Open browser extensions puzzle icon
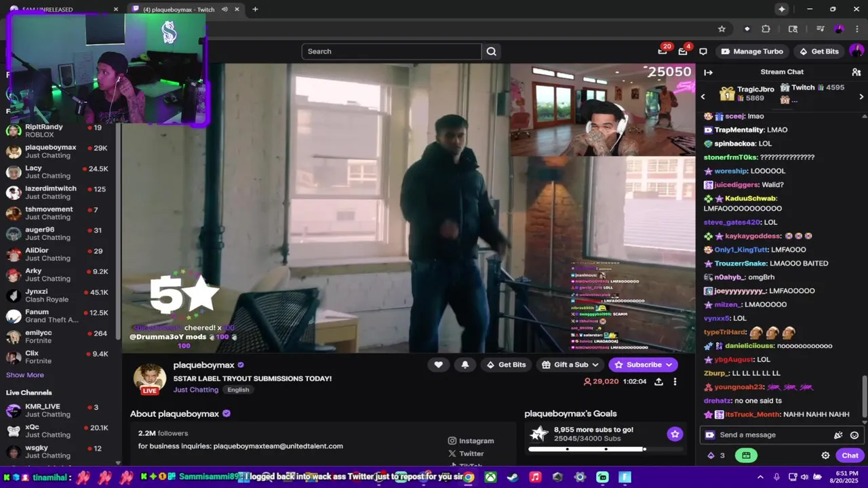This screenshot has height=488, width=868. (766, 29)
